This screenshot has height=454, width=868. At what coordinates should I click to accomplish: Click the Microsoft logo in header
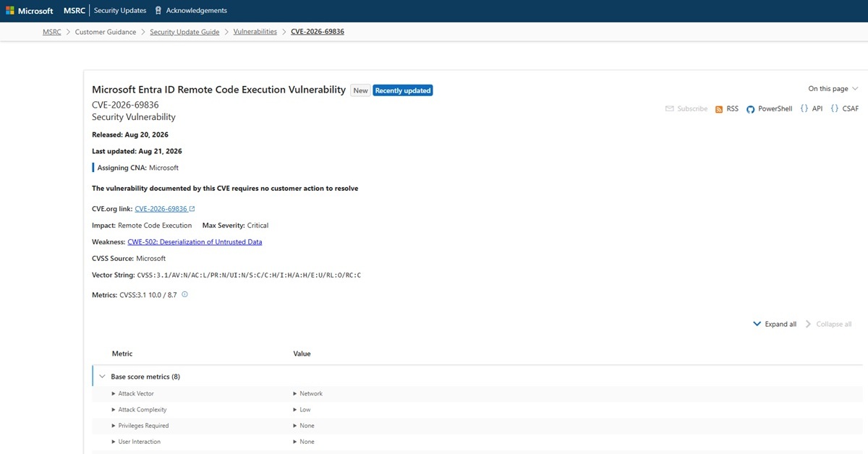tap(31, 11)
